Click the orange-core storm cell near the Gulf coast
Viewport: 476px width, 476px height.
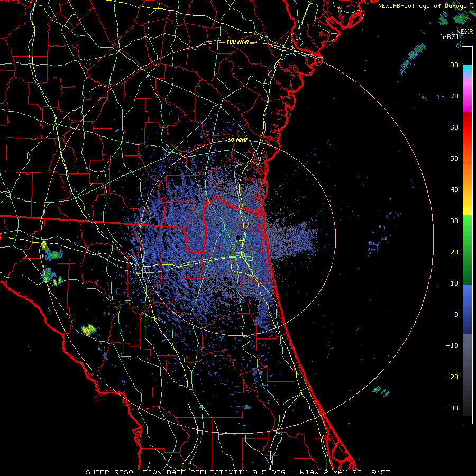pos(89,329)
